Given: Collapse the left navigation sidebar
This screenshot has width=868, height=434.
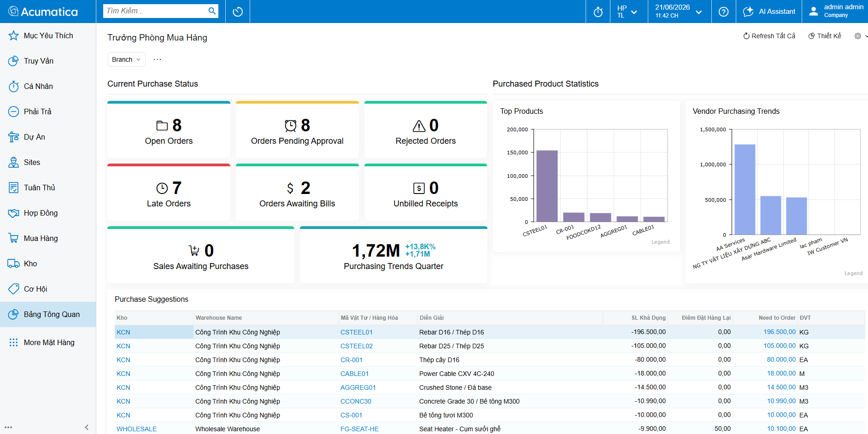Looking at the screenshot, I should pyautogui.click(x=87, y=427).
